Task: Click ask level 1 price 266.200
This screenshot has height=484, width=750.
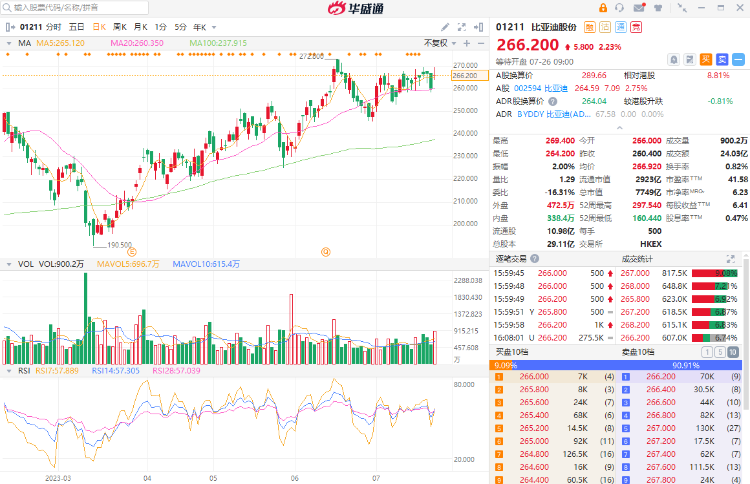Action: point(661,377)
